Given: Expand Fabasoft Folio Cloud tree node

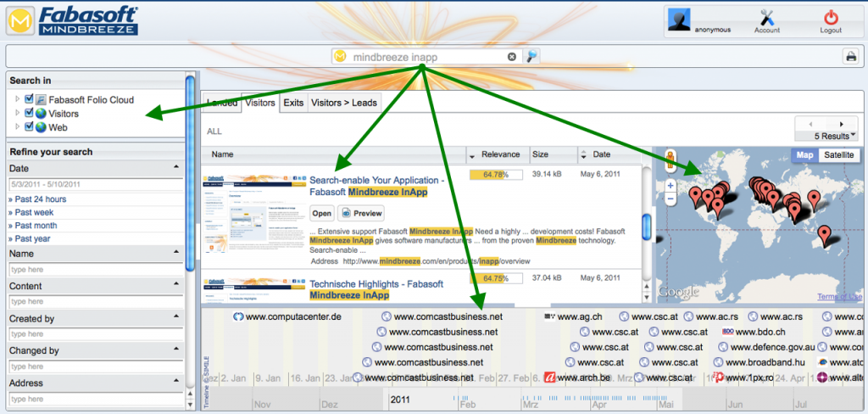Looking at the screenshot, I should pos(17,99).
